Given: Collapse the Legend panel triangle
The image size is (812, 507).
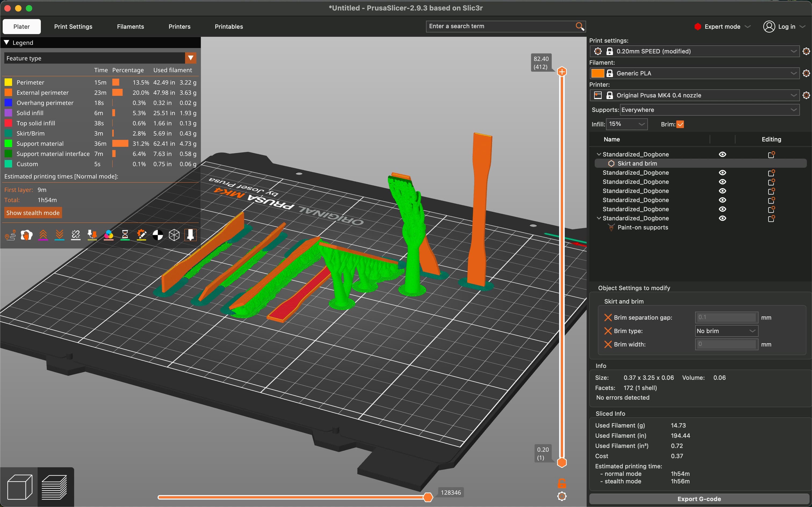Looking at the screenshot, I should pos(6,43).
